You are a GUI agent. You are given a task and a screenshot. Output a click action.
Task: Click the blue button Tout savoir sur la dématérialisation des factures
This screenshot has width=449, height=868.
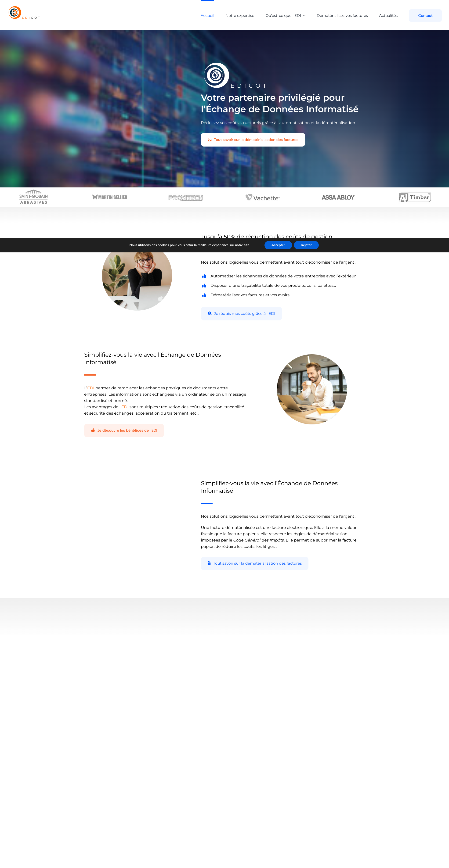(x=254, y=563)
